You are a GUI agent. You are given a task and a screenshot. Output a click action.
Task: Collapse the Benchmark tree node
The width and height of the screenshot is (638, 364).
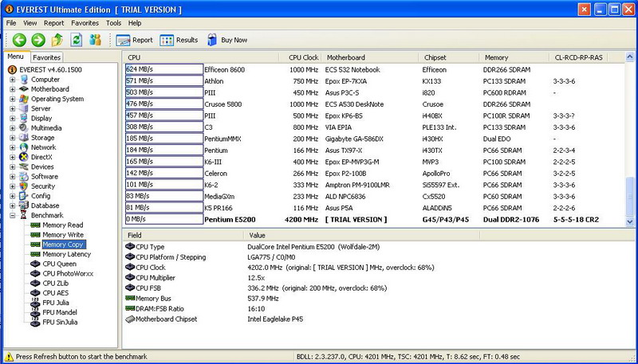[x=13, y=215]
